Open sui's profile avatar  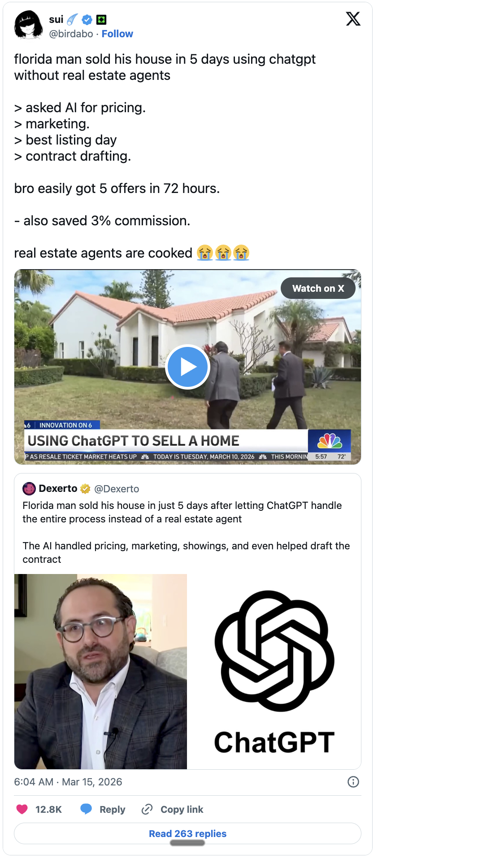tap(28, 25)
